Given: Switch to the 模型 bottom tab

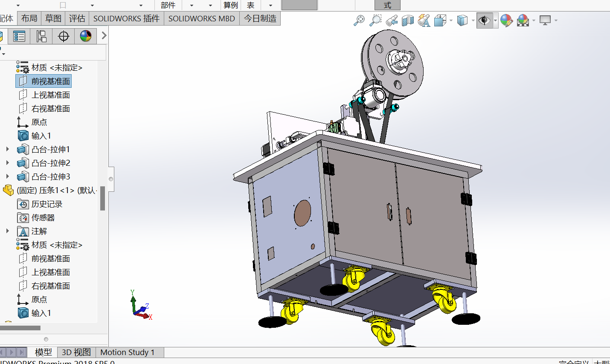Looking at the screenshot, I should 43,352.
